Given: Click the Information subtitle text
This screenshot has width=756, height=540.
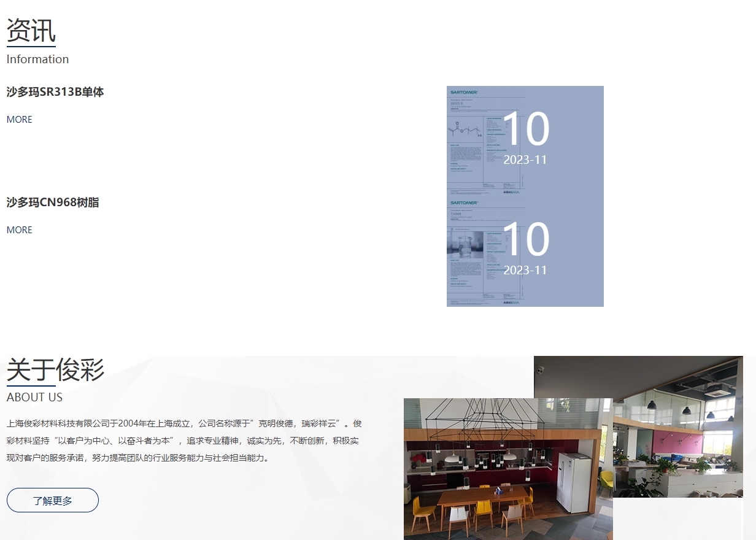Looking at the screenshot, I should click(x=37, y=59).
